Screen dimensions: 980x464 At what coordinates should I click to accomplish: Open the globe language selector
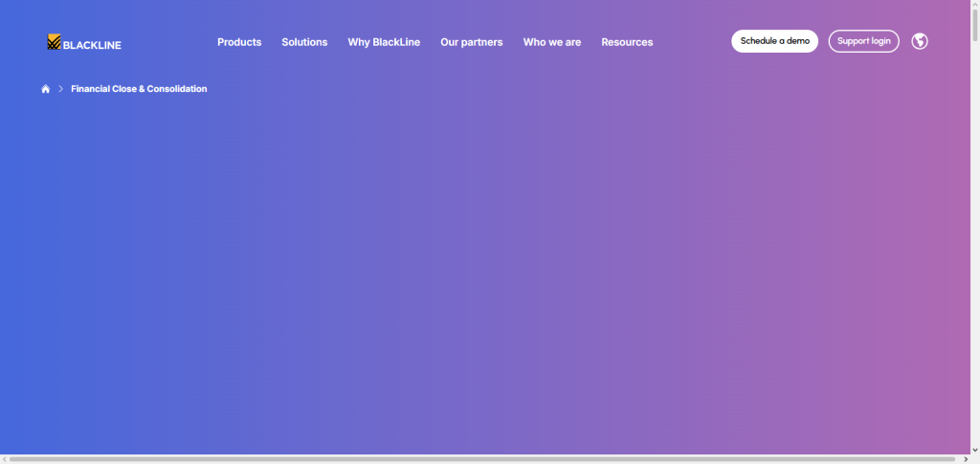tap(920, 41)
